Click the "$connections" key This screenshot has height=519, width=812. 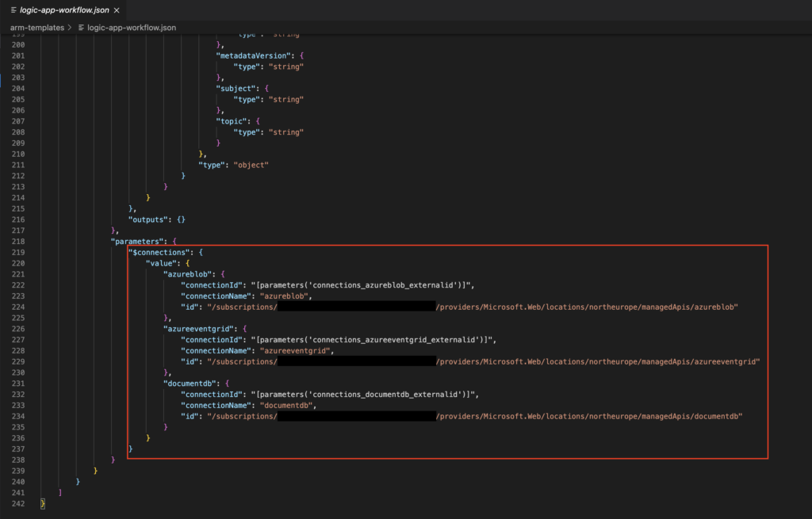(x=159, y=253)
